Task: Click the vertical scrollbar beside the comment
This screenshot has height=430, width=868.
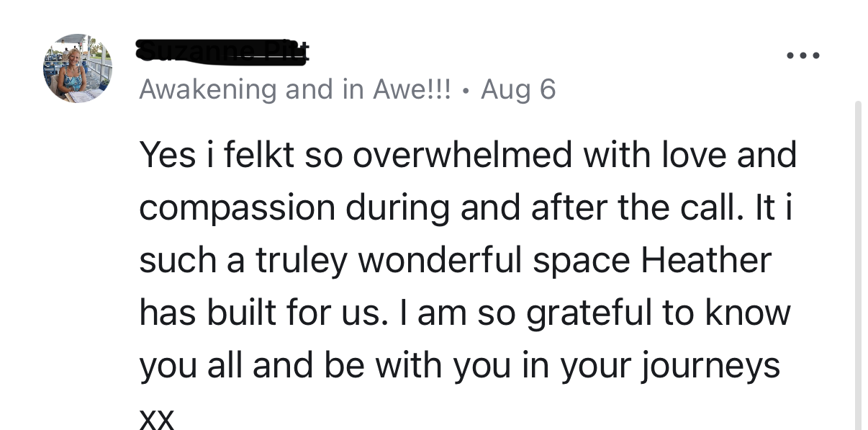Action: 856,265
